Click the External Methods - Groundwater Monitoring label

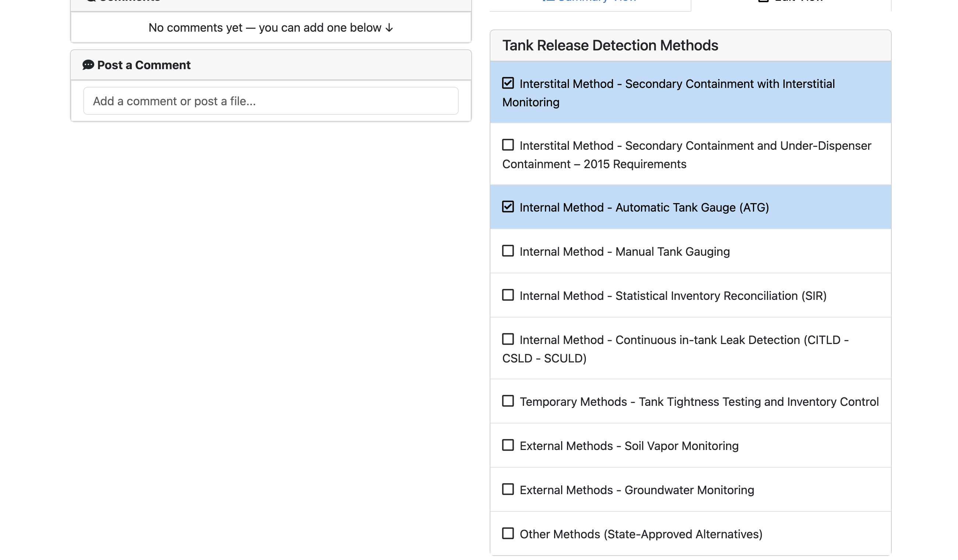point(636,490)
